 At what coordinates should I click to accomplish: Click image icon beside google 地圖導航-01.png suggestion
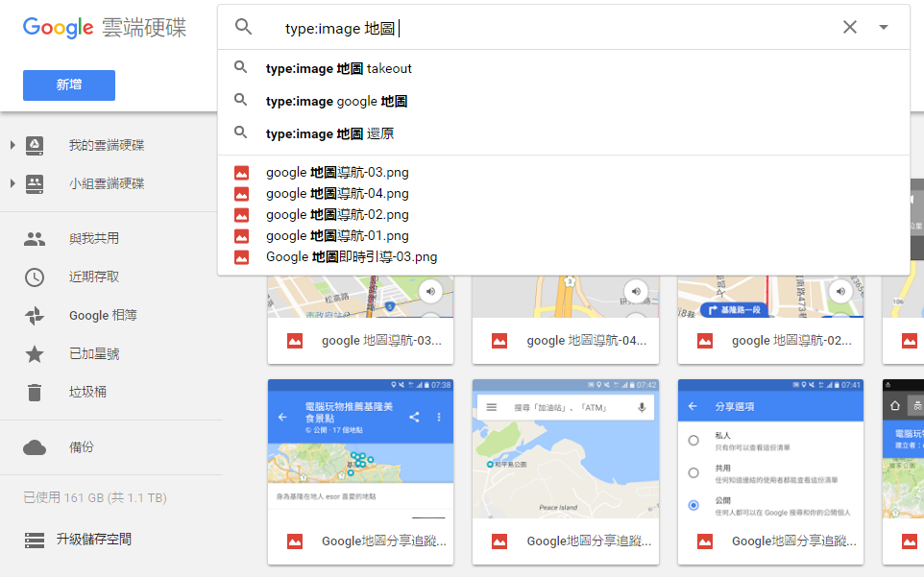coord(242,237)
